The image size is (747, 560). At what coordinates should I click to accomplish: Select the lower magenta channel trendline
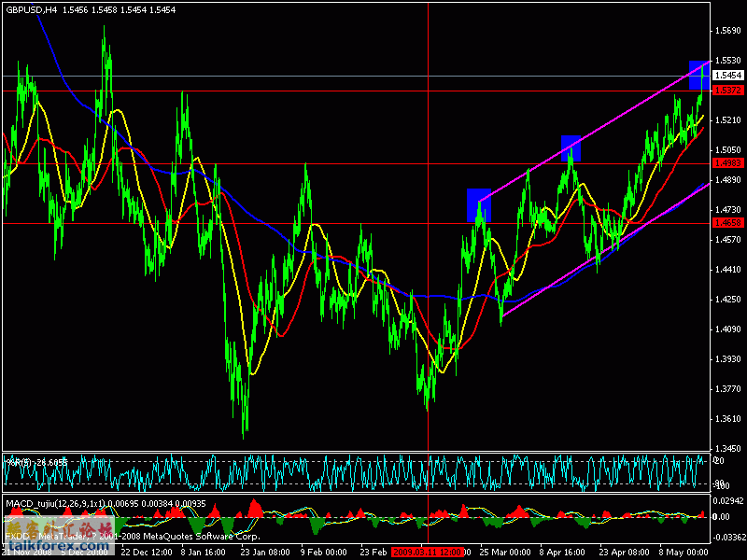coord(605,249)
